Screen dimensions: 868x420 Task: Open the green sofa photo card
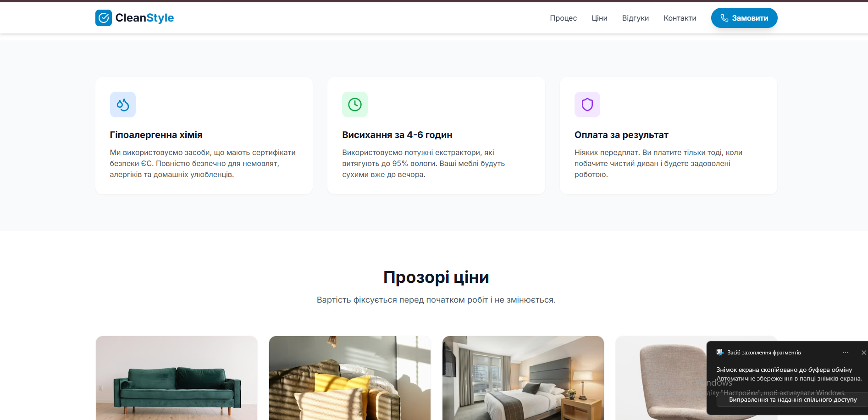point(177,378)
